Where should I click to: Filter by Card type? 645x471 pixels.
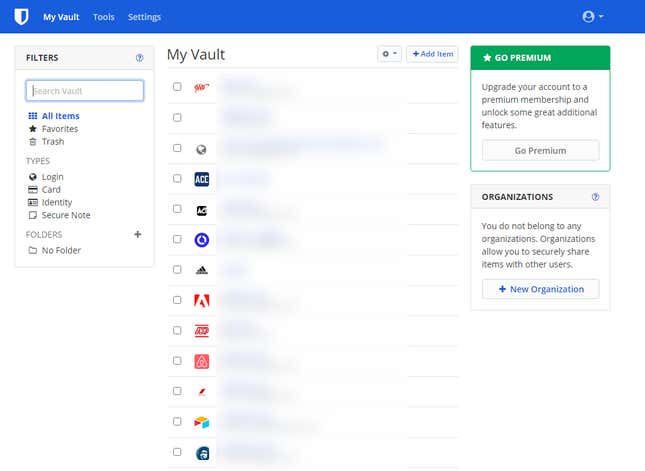tap(51, 190)
